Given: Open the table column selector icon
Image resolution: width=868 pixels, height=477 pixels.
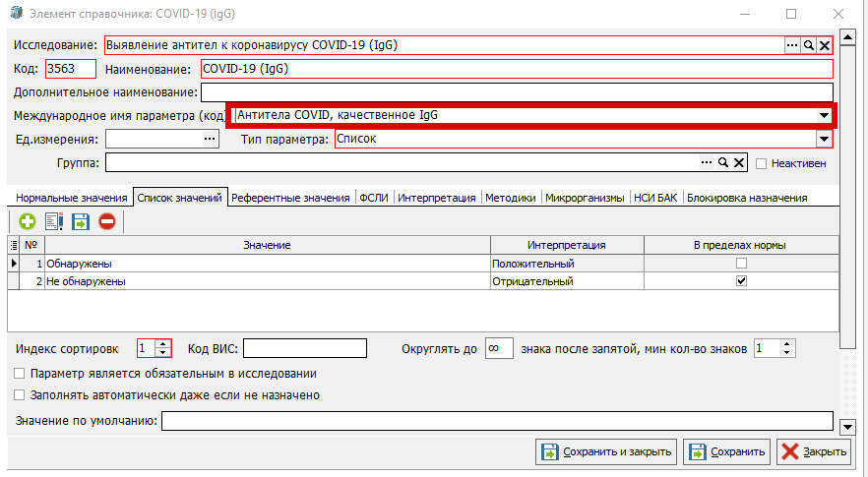Looking at the screenshot, I should (14, 245).
